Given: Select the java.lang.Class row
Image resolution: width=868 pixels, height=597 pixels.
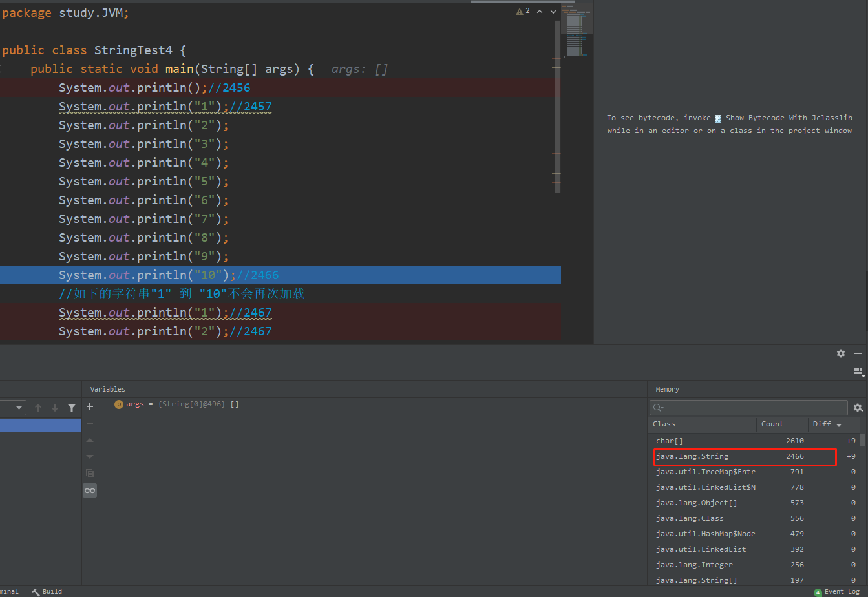Looking at the screenshot, I should point(754,518).
